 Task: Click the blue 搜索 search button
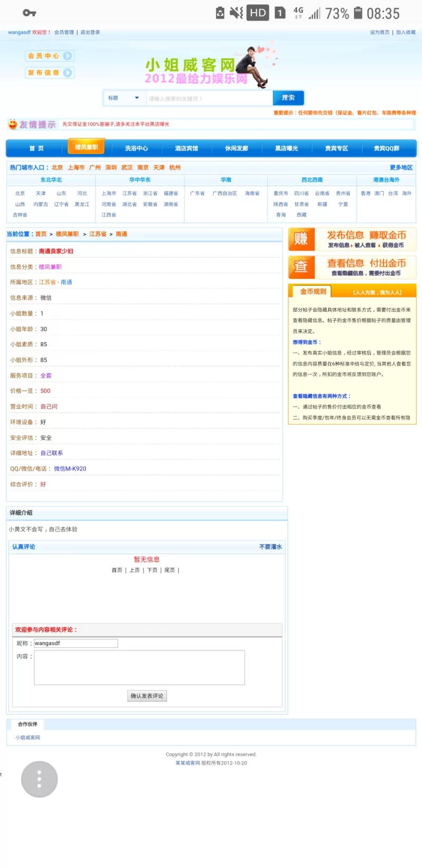tap(288, 98)
